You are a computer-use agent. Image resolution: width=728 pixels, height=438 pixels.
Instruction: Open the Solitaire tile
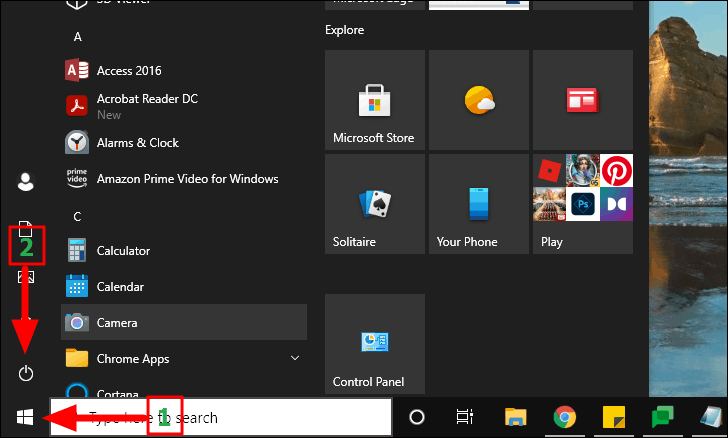(375, 204)
